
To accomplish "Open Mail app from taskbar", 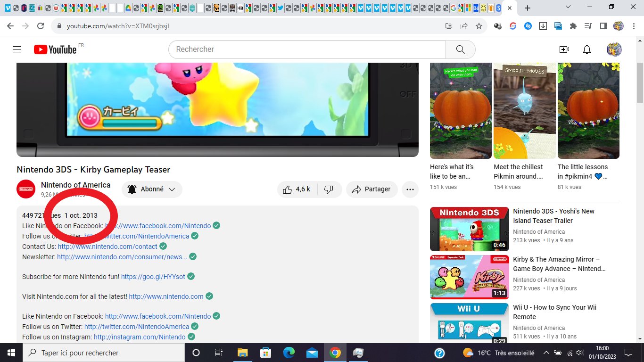I will pyautogui.click(x=312, y=353).
